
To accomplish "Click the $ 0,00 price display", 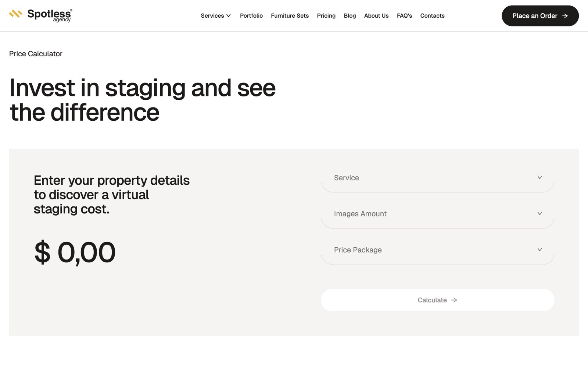I will 75,251.
